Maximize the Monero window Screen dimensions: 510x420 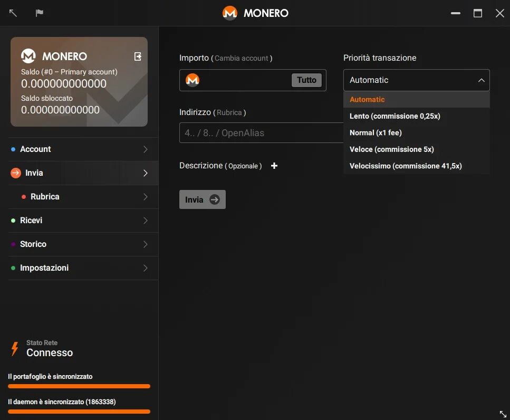477,13
